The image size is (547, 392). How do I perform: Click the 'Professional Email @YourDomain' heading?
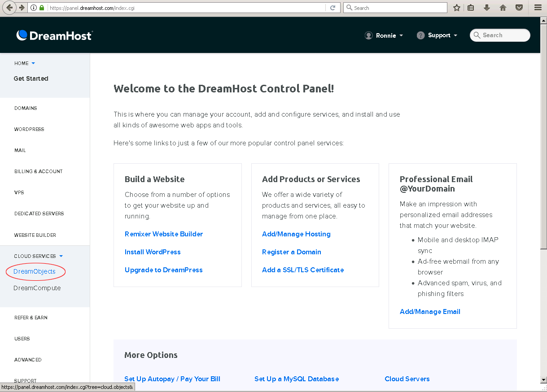coord(436,184)
